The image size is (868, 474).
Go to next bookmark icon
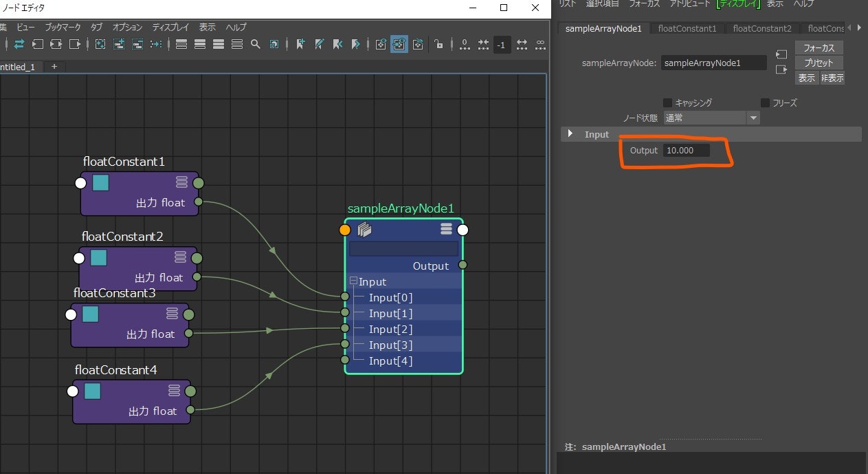pos(355,44)
